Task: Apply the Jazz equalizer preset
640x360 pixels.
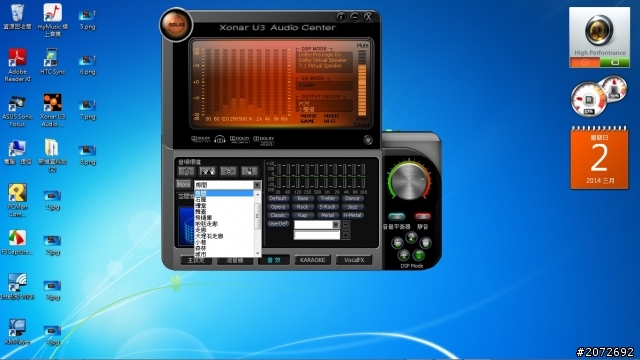Action: tap(352, 207)
